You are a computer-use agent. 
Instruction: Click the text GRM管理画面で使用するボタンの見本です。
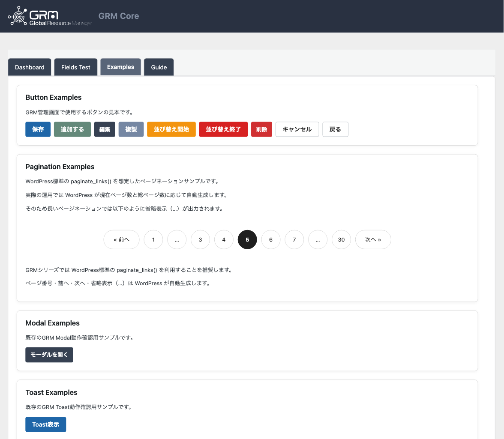pos(80,112)
